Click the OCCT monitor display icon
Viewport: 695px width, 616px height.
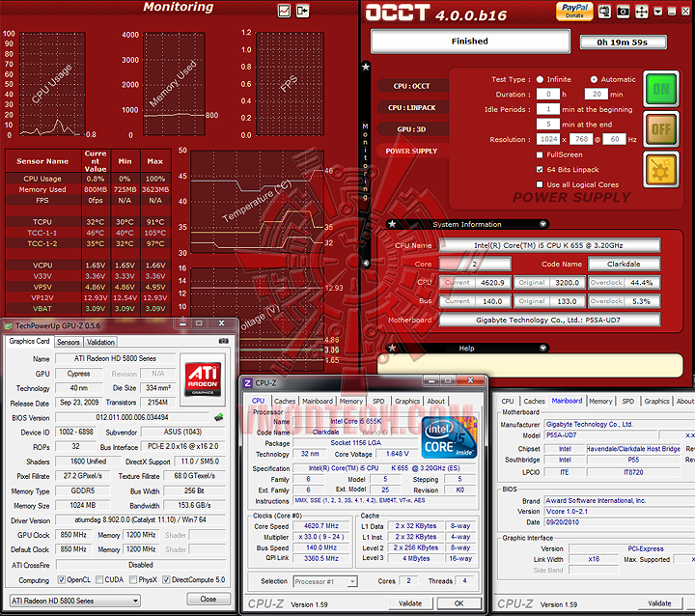604,12
